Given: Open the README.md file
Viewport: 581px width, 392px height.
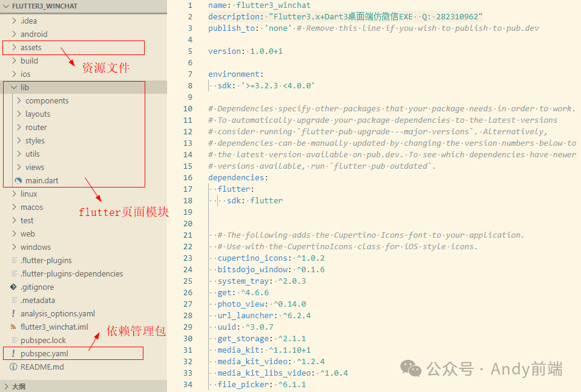Looking at the screenshot, I should [x=42, y=367].
